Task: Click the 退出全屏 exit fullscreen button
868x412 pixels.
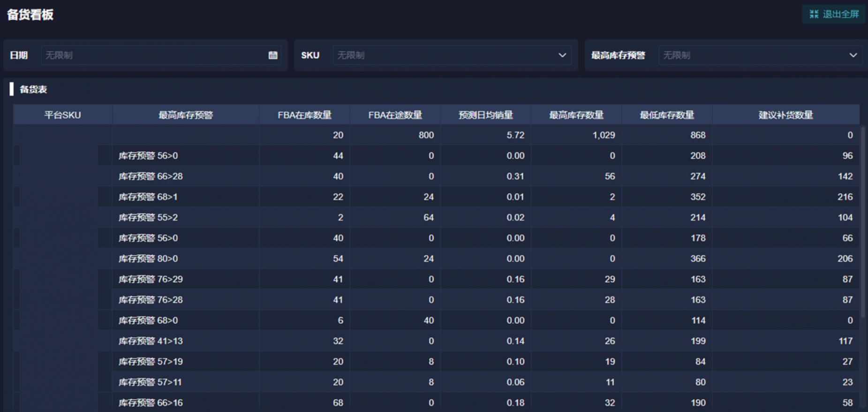Action: 834,14
